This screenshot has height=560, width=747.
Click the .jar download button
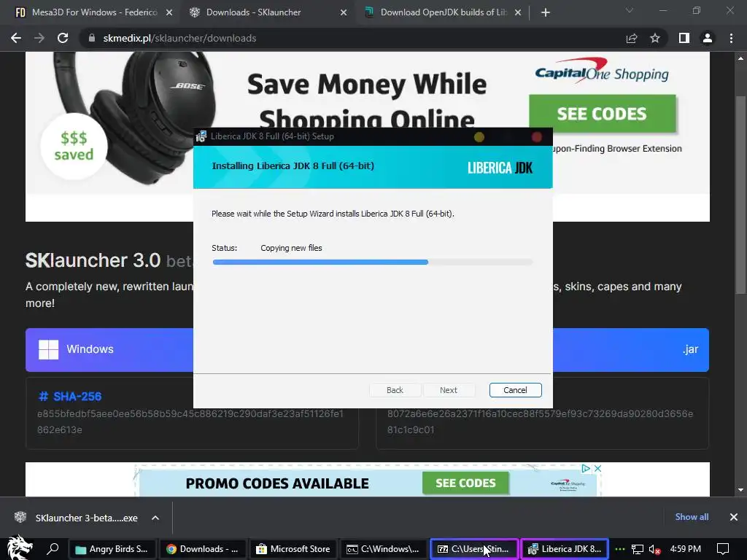[631, 349]
